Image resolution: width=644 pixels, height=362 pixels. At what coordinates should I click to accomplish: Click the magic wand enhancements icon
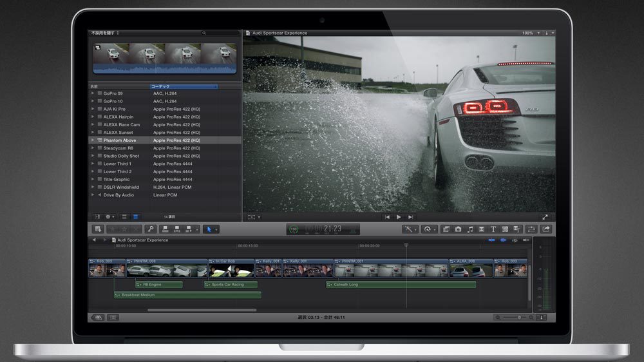408,229
